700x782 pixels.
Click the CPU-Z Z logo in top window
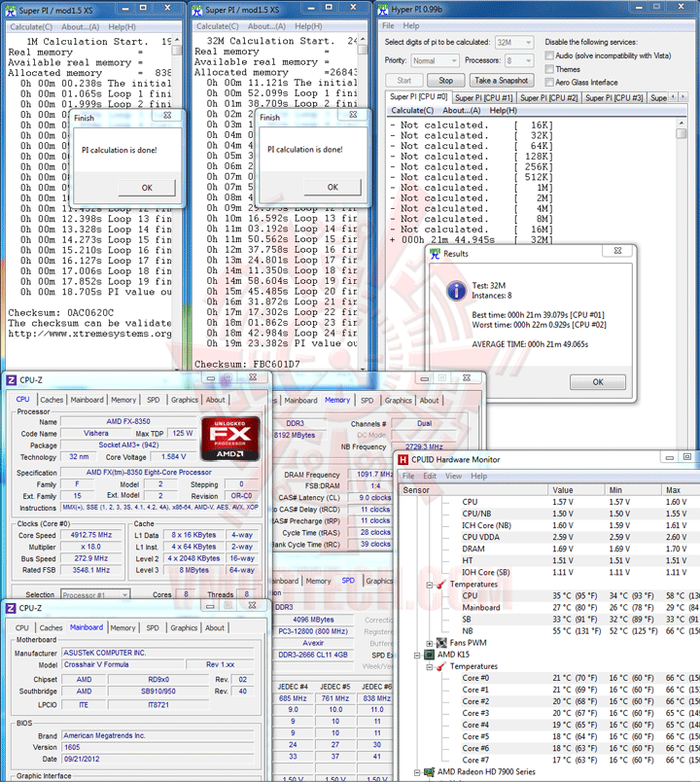12,380
